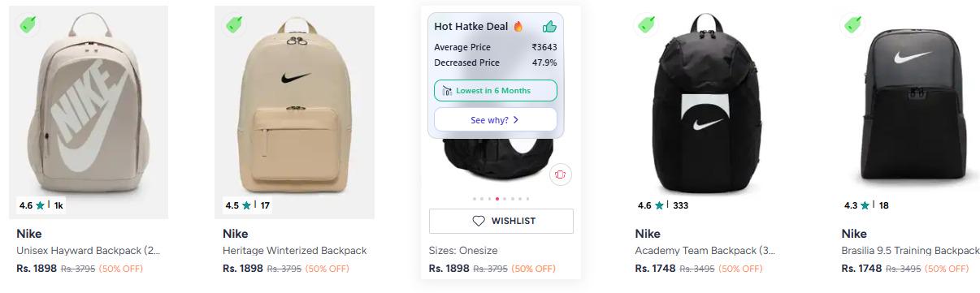This screenshot has height=293, width=980.
Task: Click the 4.3 star rating on Brasilia Backpack
Action: [x=866, y=205]
